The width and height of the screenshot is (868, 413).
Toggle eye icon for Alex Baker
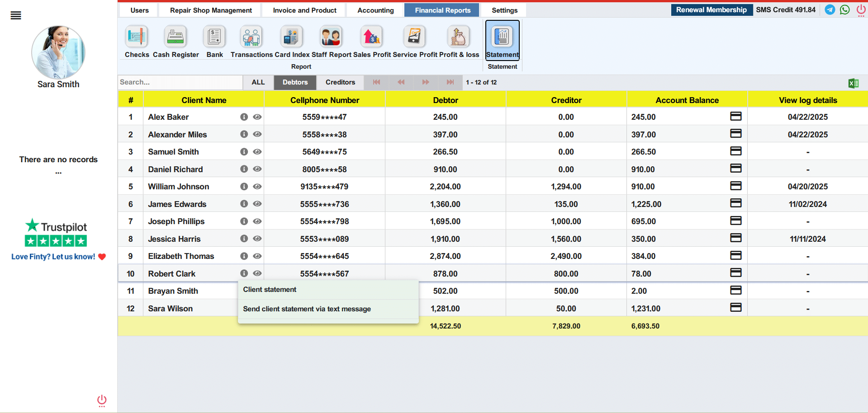pyautogui.click(x=257, y=117)
